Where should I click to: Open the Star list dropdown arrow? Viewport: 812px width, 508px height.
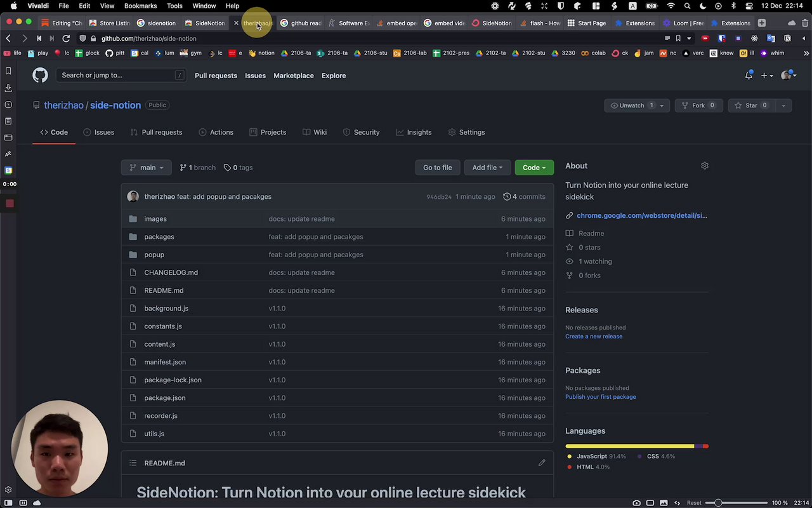pyautogui.click(x=783, y=105)
